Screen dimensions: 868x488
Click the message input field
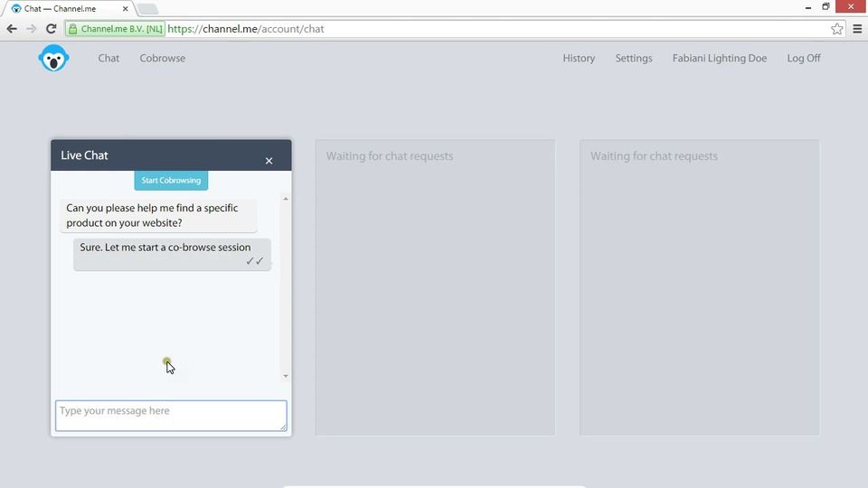coord(171,416)
